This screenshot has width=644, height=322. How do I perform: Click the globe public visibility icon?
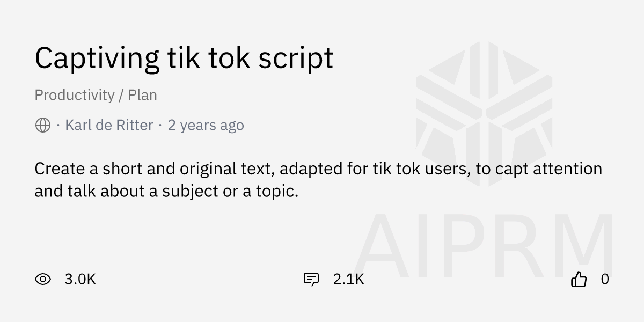tap(43, 126)
